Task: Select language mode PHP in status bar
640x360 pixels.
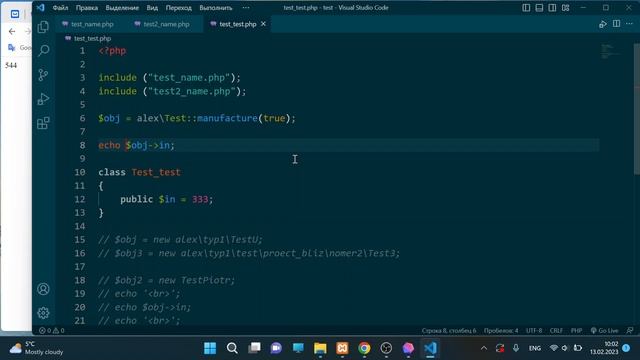Action: click(576, 331)
